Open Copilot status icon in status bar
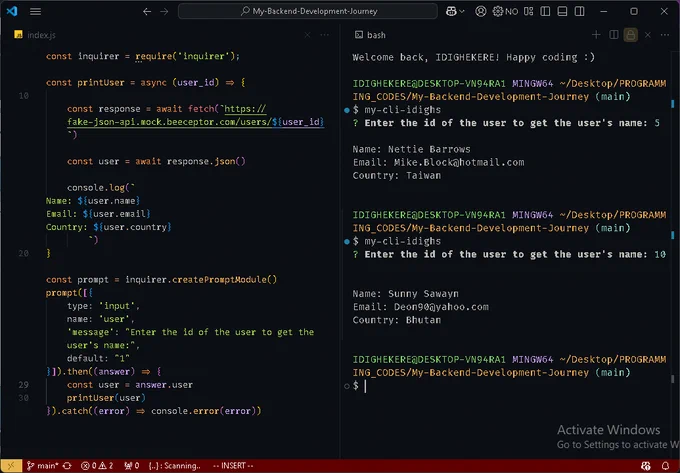 coord(646,466)
